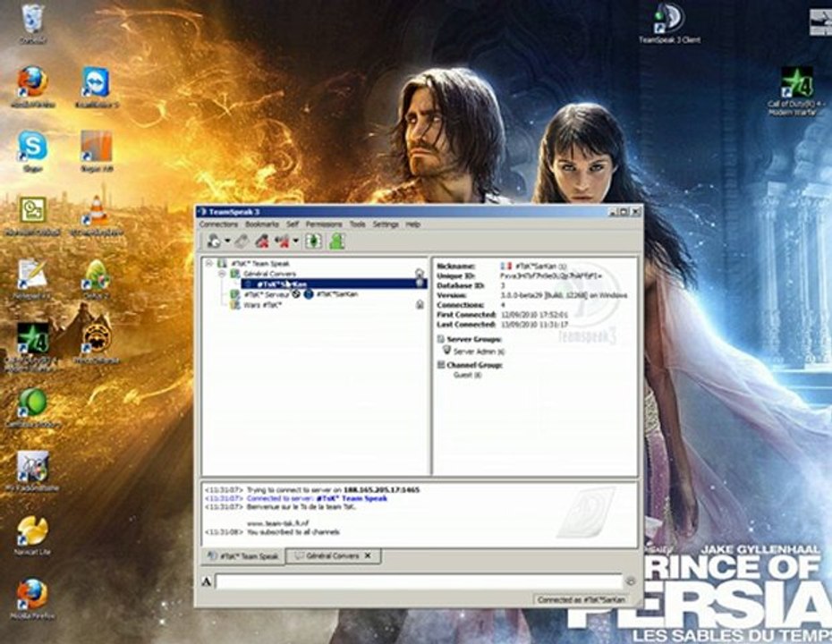Open the Mozilla Firefox shortcut below Navicat Lite
Image resolution: width=832 pixels, height=644 pixels.
[x=32, y=599]
